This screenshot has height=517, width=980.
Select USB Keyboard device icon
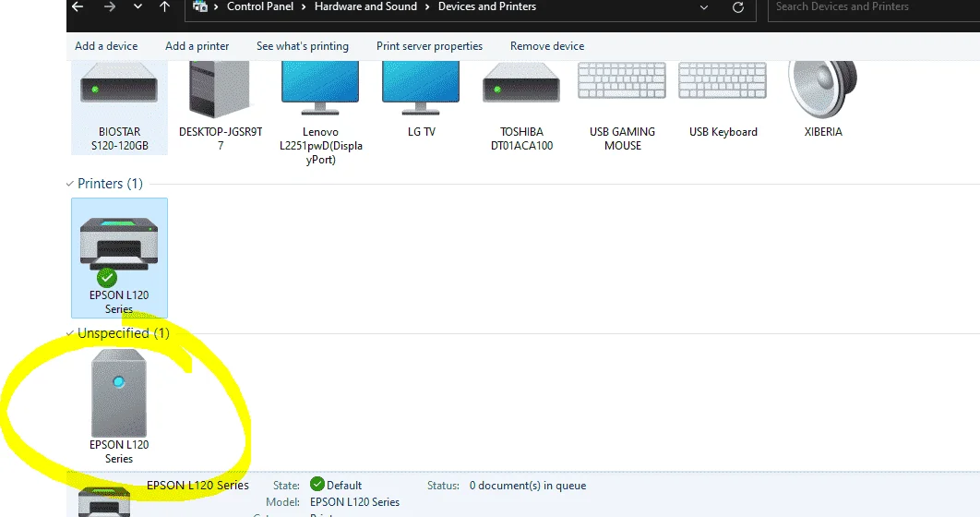pos(723,80)
